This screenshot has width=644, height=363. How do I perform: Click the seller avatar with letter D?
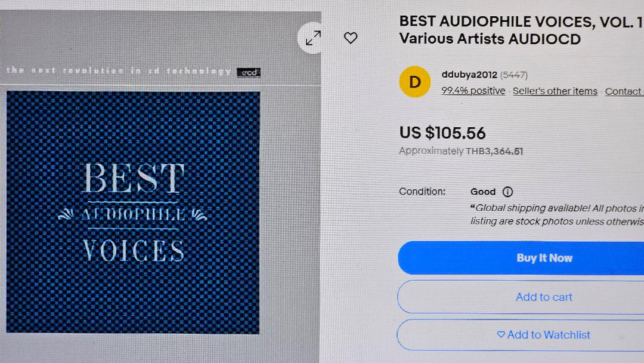[x=415, y=82]
